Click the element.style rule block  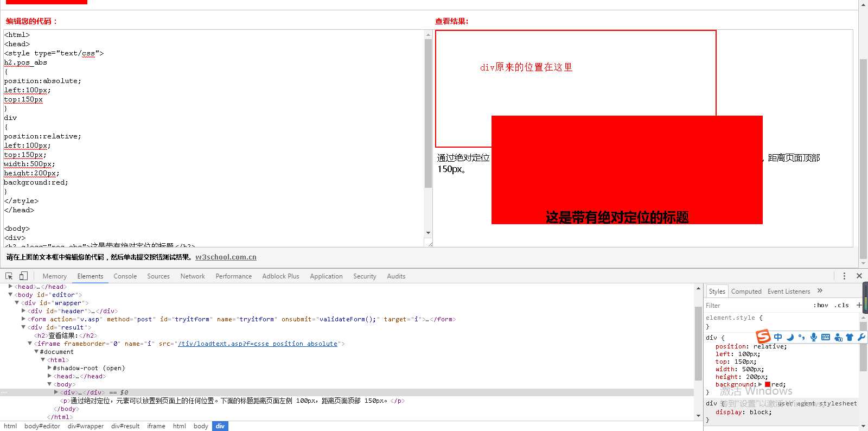click(x=781, y=322)
